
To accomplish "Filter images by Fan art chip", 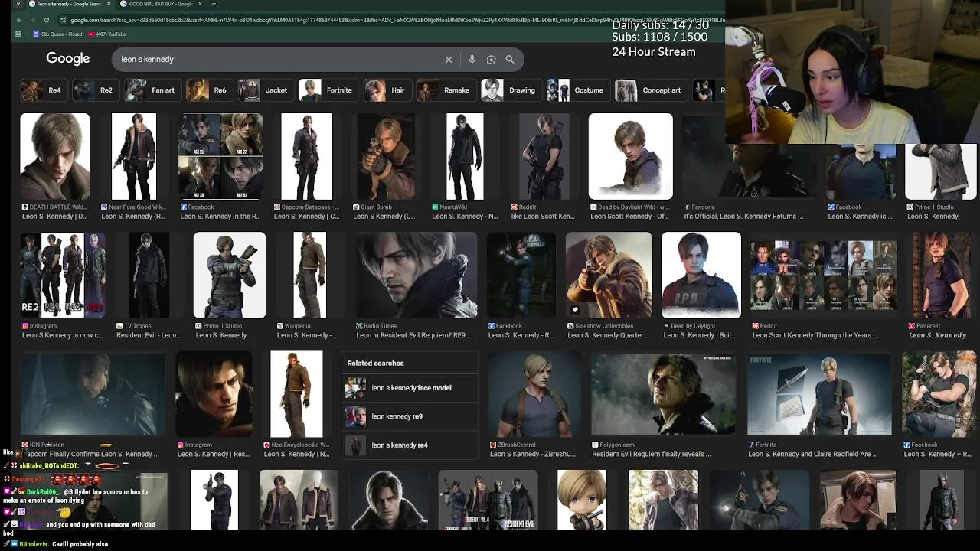I will click(152, 90).
